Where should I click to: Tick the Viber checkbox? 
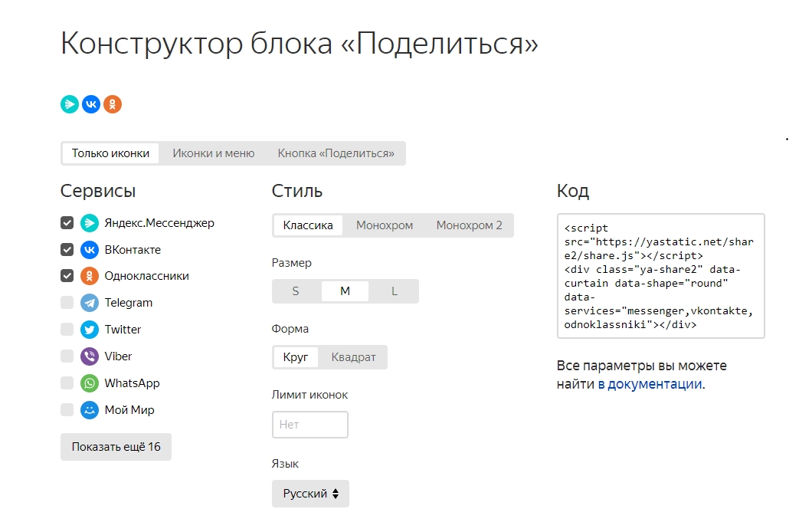[67, 356]
